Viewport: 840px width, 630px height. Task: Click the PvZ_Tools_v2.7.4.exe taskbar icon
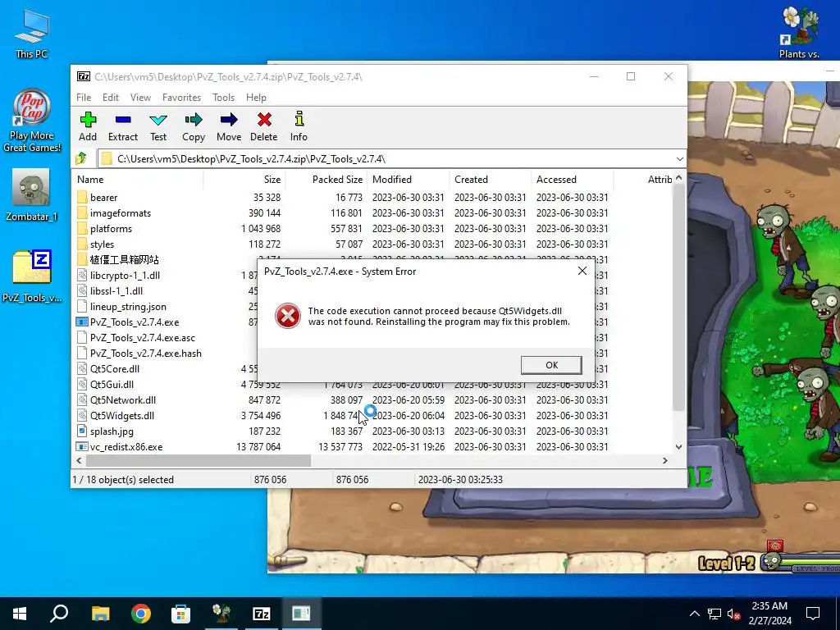(301, 614)
